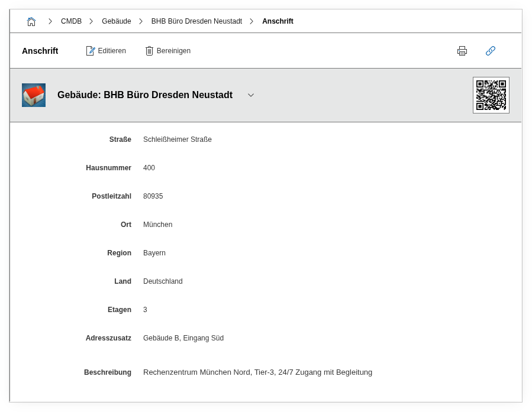Expand the breadcrumb chevron after CMDB

coord(91,21)
